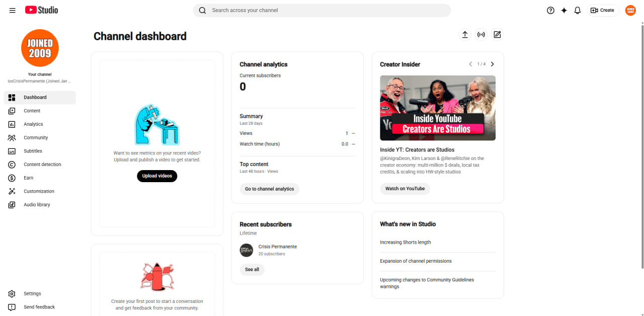Open the account avatar menu

point(630,10)
